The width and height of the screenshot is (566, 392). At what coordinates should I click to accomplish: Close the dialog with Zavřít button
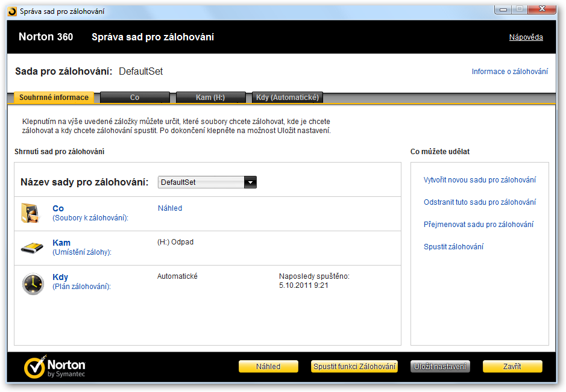tap(512, 366)
